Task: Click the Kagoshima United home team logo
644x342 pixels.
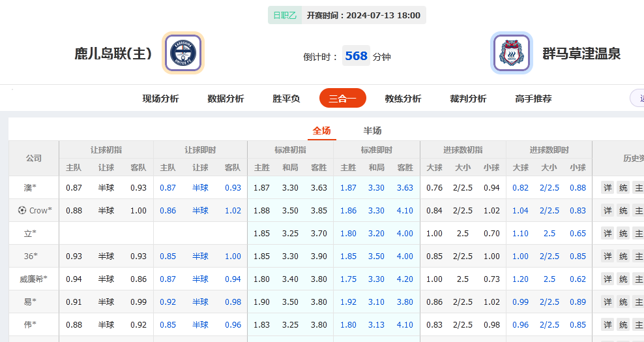Action: (183, 53)
